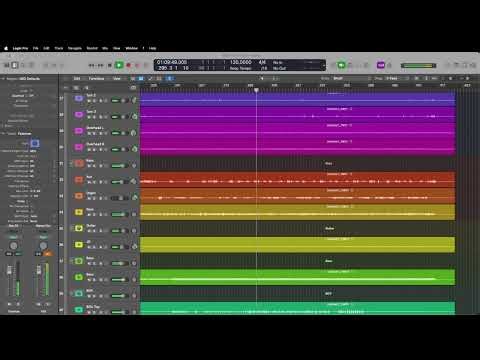
Task: Select the Overhead L track icon
Action: (x=79, y=131)
